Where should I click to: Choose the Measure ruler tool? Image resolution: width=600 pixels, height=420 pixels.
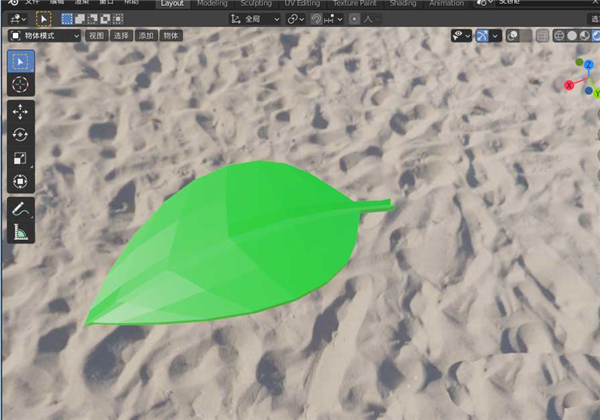click(x=21, y=233)
